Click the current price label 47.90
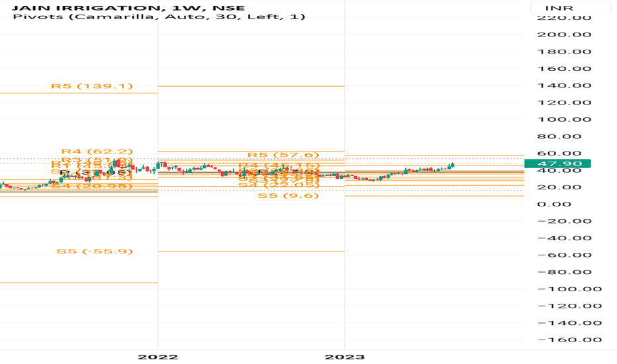 click(557, 163)
